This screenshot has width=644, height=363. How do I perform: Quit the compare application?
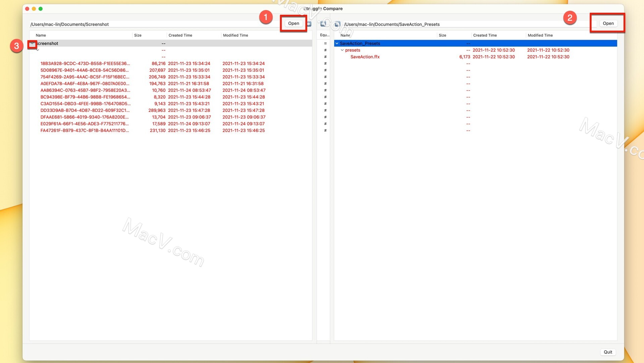pos(608,352)
